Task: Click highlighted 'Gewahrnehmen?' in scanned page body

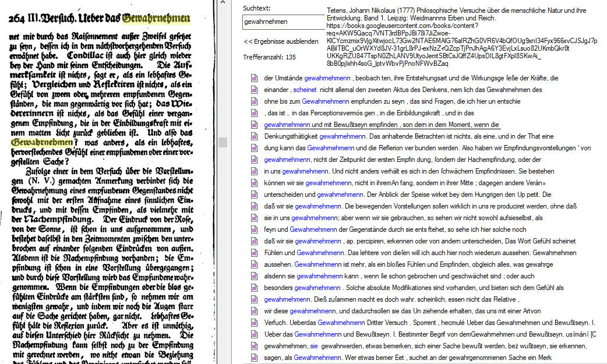Action: tap(42, 142)
